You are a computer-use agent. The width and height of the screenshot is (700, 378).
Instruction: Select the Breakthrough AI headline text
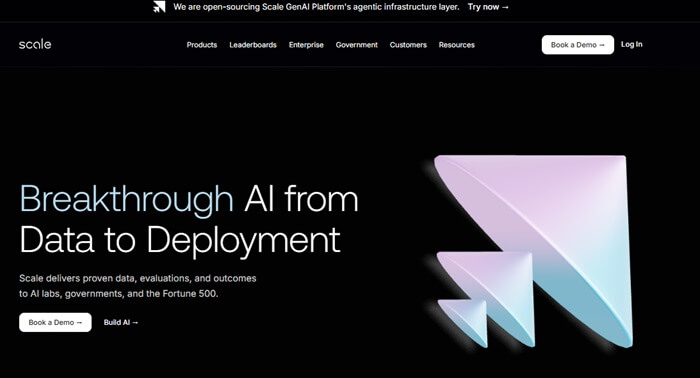click(x=189, y=199)
